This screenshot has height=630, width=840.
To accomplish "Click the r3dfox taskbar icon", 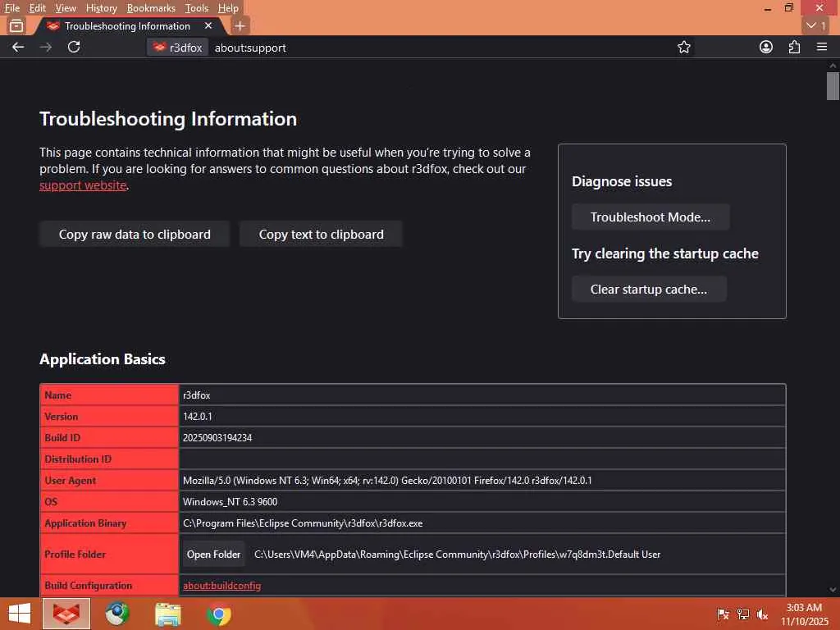I will point(66,614).
